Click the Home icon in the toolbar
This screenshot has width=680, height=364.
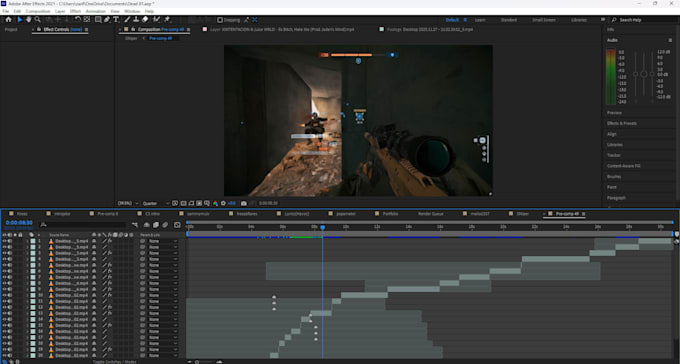[x=8, y=20]
